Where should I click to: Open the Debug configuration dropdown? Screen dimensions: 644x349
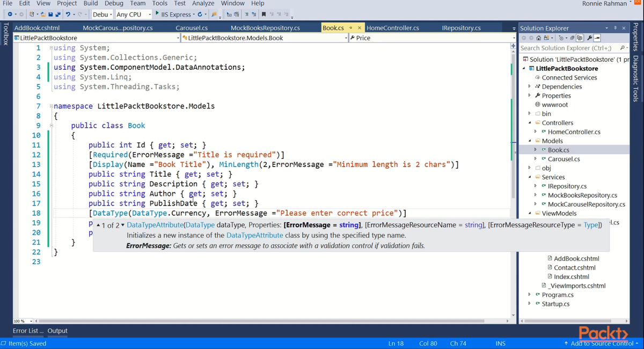(x=102, y=14)
